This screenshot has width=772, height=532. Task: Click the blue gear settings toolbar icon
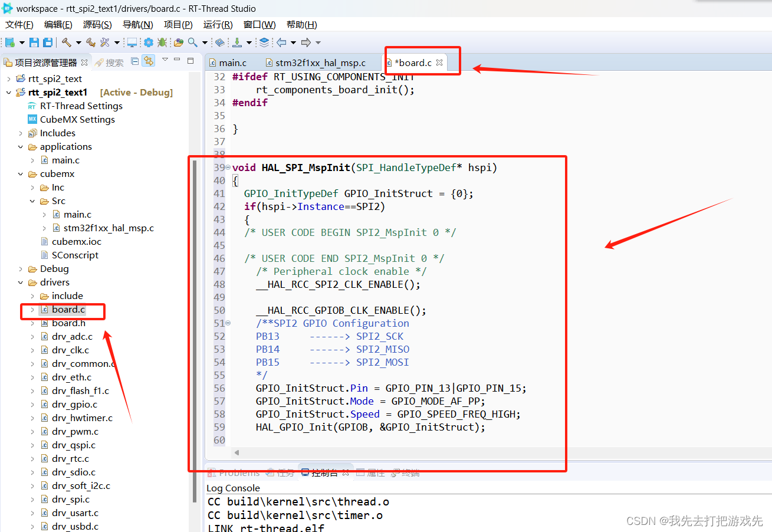(x=148, y=42)
